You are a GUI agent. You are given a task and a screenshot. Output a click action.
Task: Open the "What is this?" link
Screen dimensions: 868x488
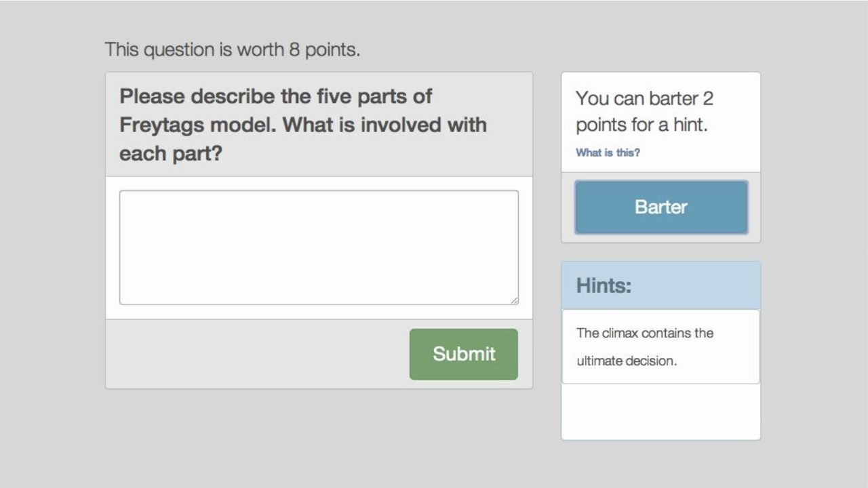608,152
